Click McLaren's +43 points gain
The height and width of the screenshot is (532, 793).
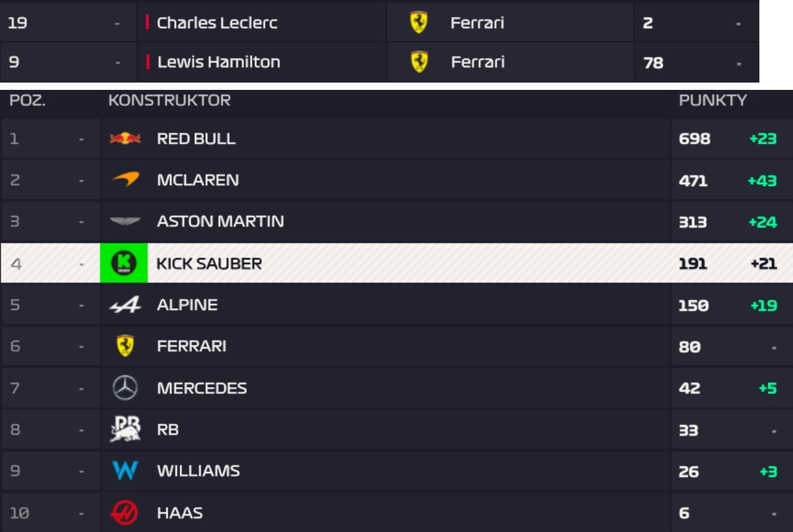762,180
